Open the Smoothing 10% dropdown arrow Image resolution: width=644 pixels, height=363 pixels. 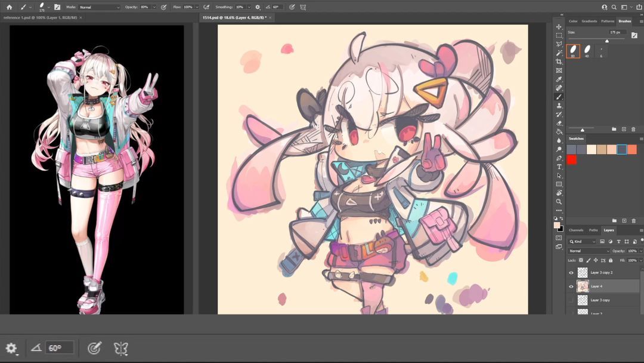click(x=249, y=7)
